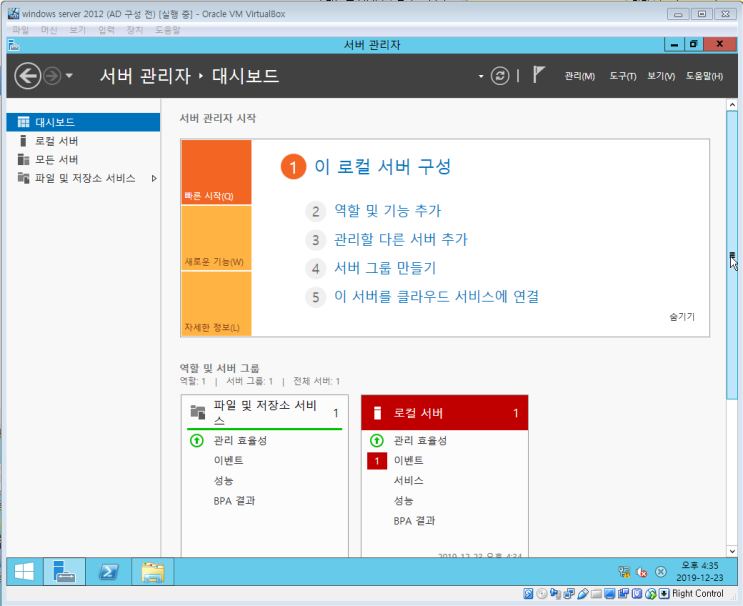Click the red event count badge
This screenshot has width=743, height=606.
[x=377, y=461]
